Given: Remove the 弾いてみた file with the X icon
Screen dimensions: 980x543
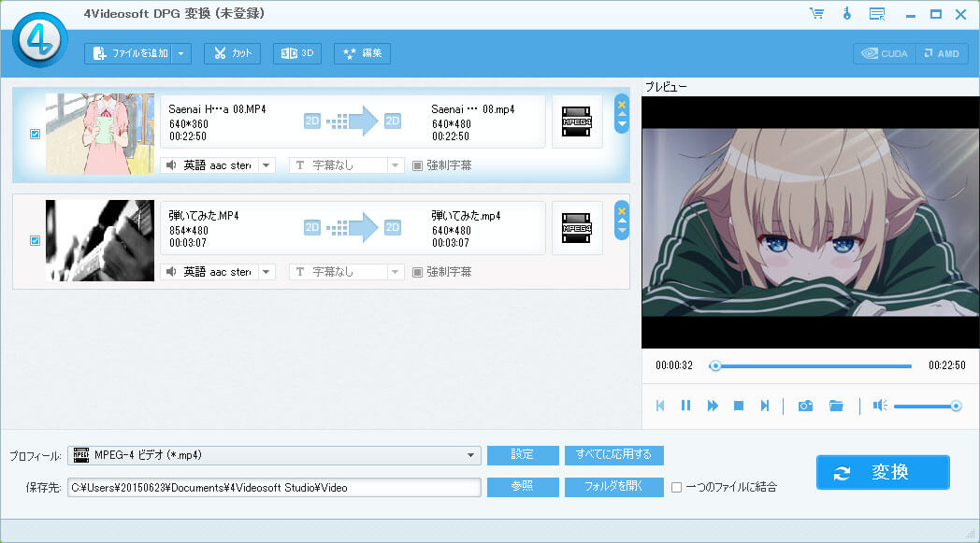Looking at the screenshot, I should pyautogui.click(x=621, y=211).
